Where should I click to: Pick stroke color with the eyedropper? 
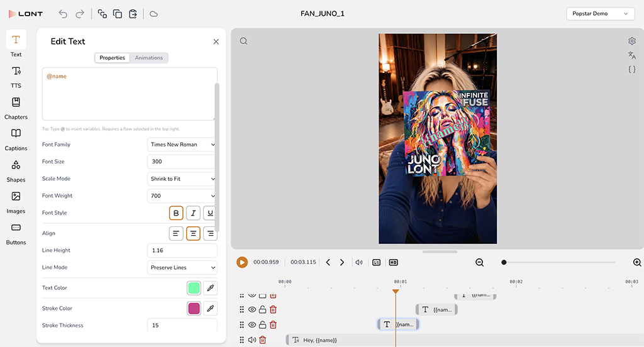(210, 309)
